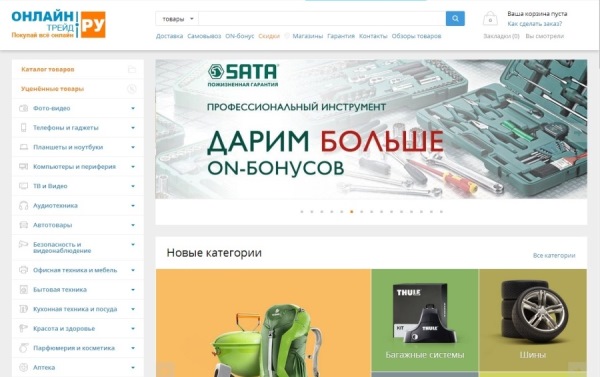
Task: Open the Обзоры товаров link
Action: coord(416,36)
